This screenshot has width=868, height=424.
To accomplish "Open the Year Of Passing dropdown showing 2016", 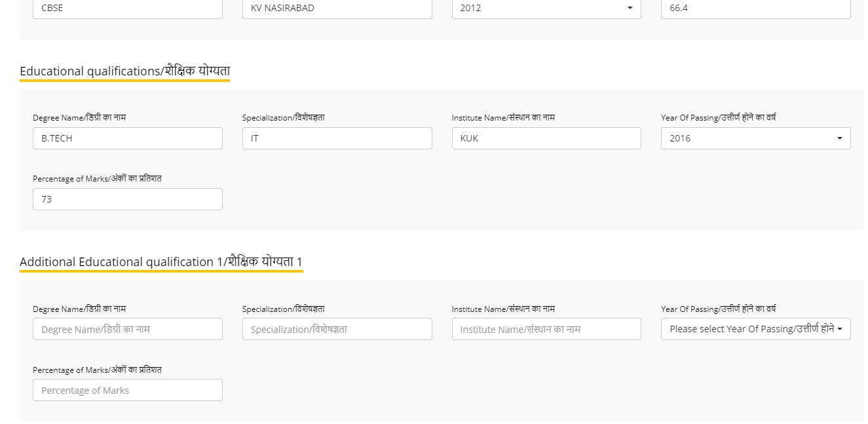I will pos(755,138).
